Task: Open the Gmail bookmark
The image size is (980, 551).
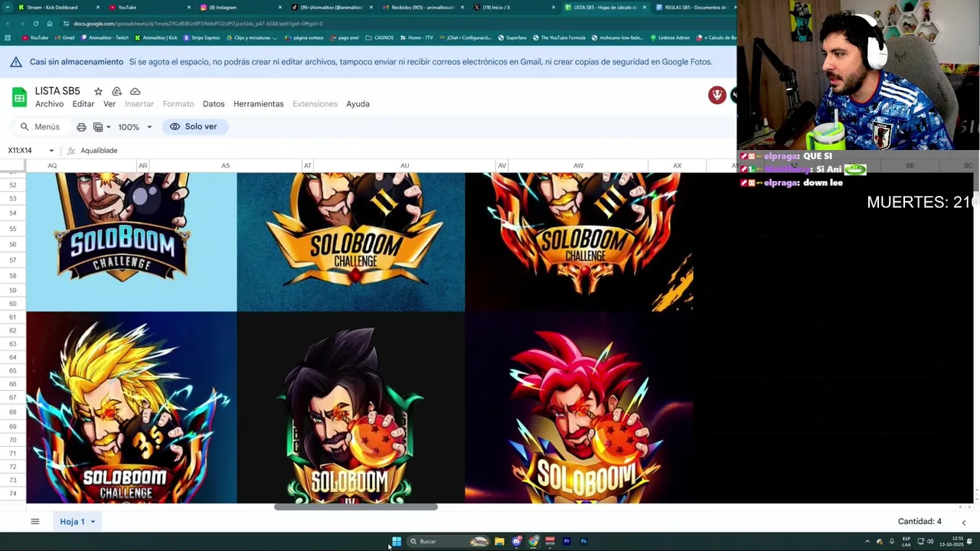Action: (65, 37)
